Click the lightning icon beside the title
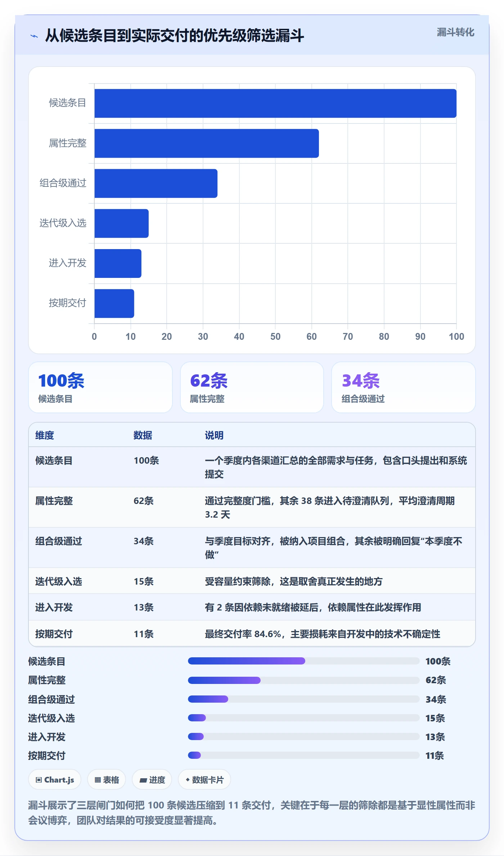The height and width of the screenshot is (856, 504). pyautogui.click(x=34, y=36)
